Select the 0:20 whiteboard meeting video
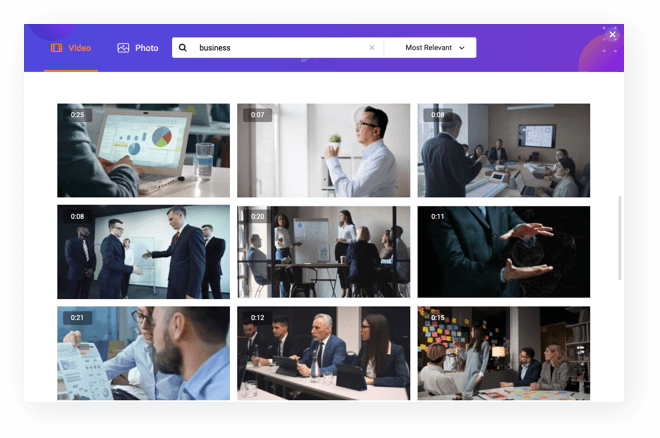 pyautogui.click(x=323, y=252)
